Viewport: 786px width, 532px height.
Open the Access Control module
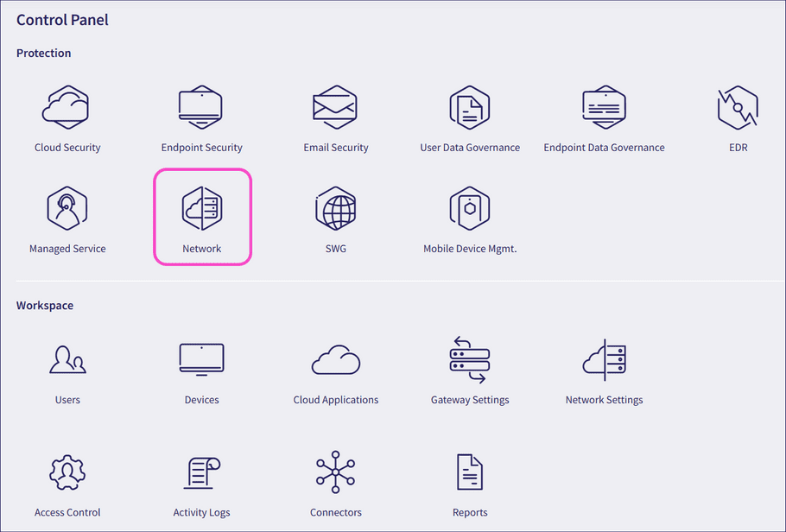tap(67, 472)
